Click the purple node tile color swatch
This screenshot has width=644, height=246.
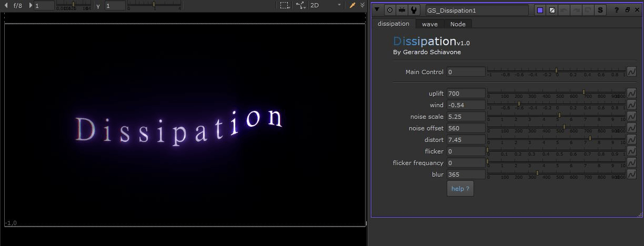(x=540, y=10)
